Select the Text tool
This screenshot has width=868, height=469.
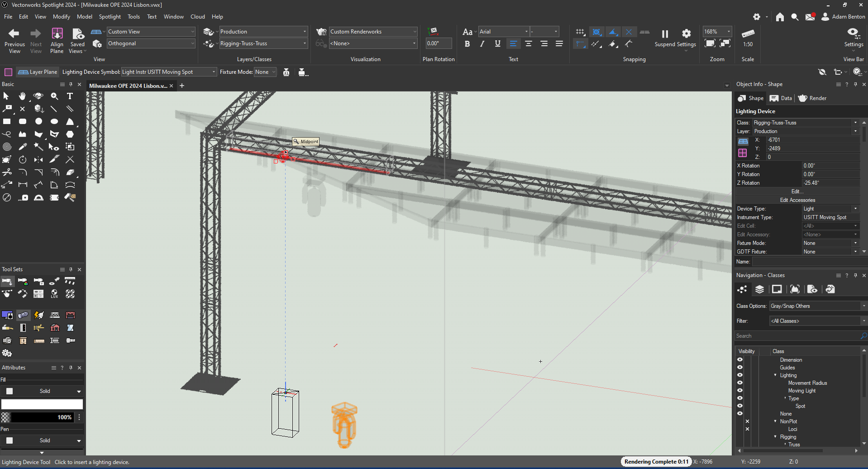coord(70,96)
